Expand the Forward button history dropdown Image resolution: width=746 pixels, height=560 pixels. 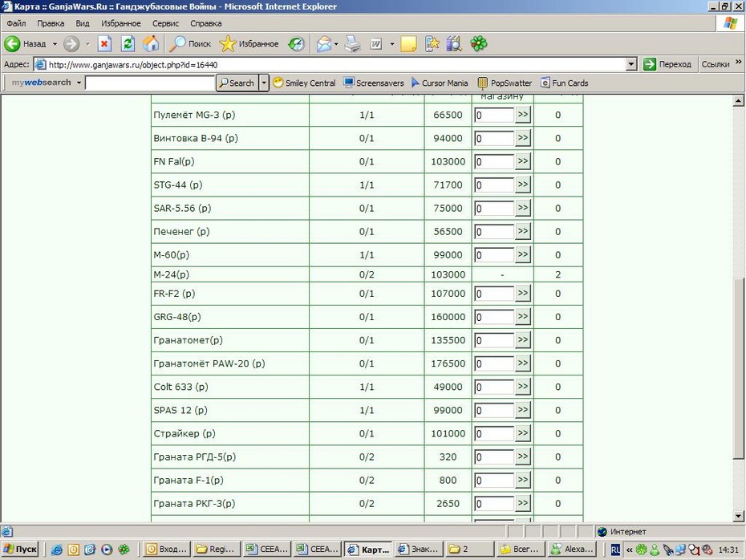pos(87,44)
